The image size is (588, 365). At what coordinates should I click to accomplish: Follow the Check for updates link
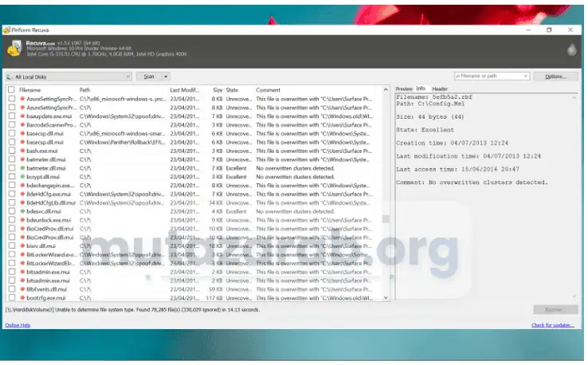[553, 325]
